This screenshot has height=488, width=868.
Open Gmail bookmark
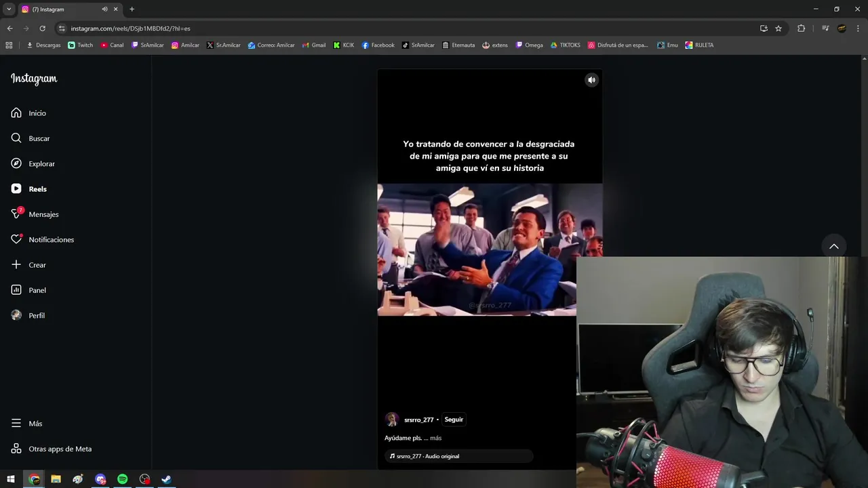(314, 45)
